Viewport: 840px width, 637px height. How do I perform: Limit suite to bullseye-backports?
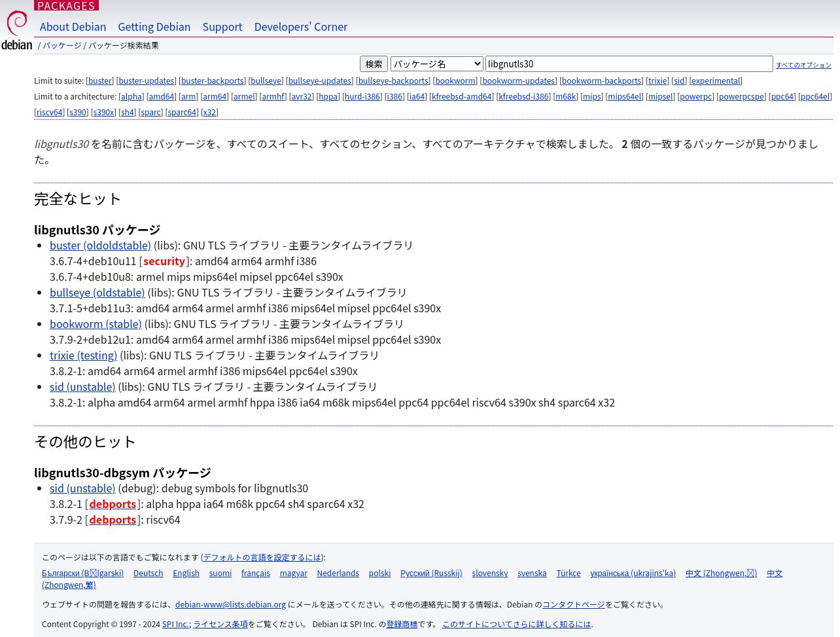pos(393,81)
